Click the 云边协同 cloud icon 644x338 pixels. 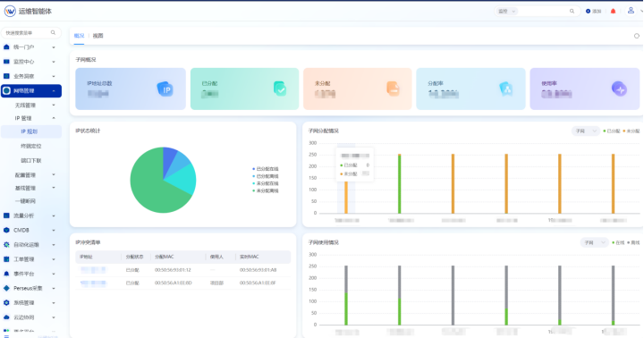click(6, 317)
